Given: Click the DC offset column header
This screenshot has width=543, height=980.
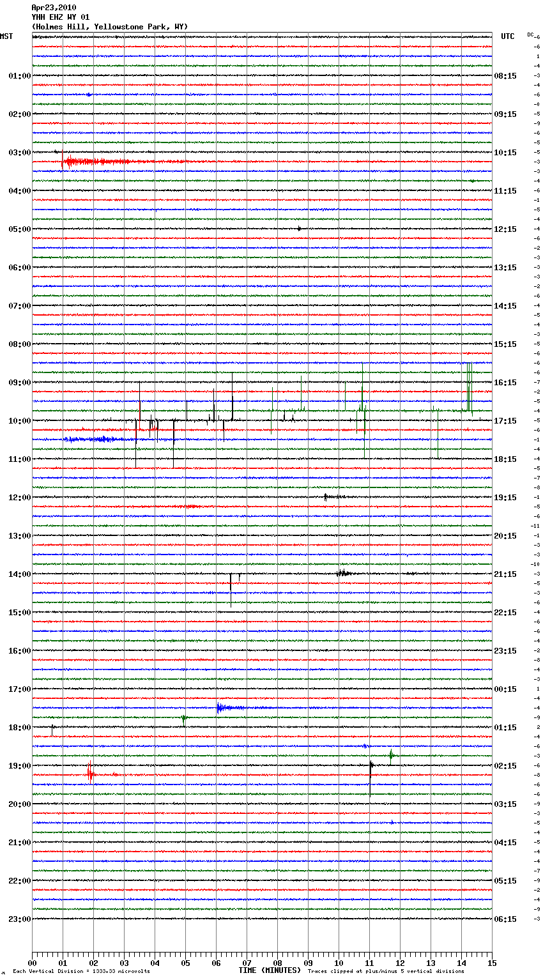Looking at the screenshot, I should [531, 34].
